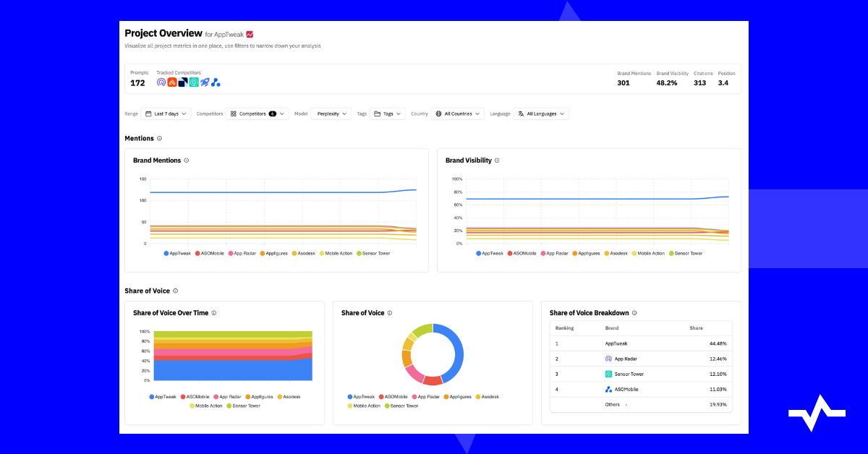Viewport: 868px width, 454px height.
Task: Toggle Mobile Action in Brand Visibility legend
Action: point(648,253)
